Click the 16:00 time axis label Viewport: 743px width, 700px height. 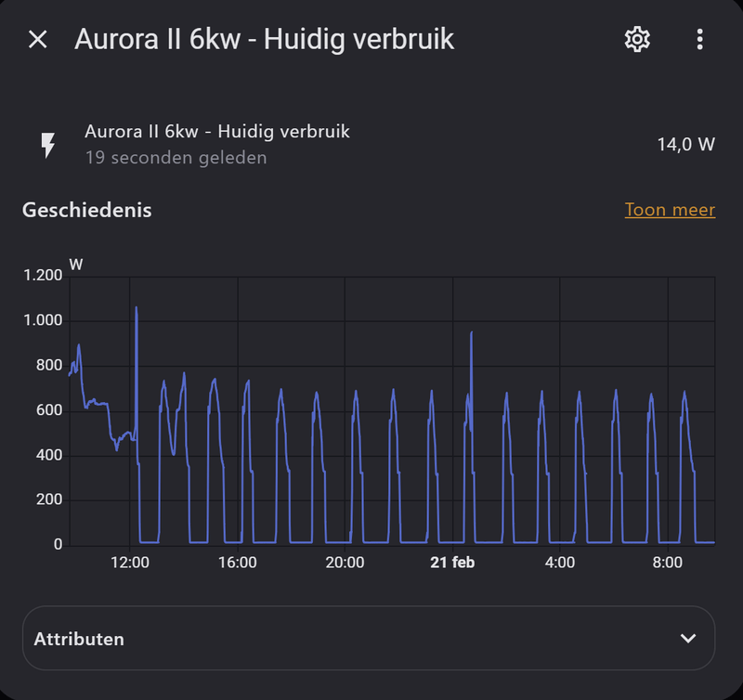238,563
